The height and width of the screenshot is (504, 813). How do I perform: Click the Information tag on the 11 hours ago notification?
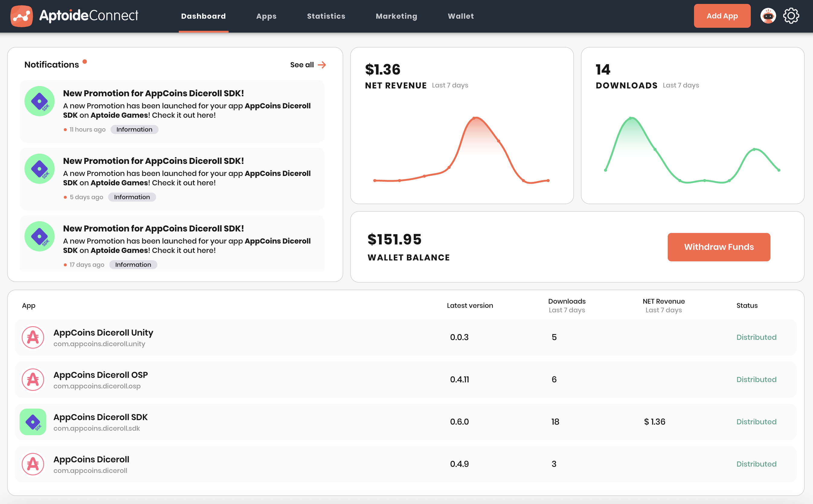[x=134, y=129]
